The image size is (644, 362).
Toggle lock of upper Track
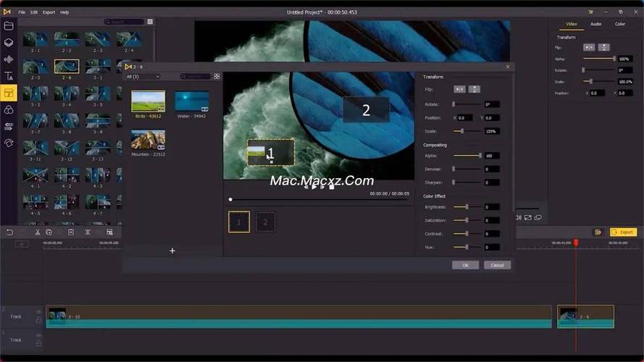(38, 320)
